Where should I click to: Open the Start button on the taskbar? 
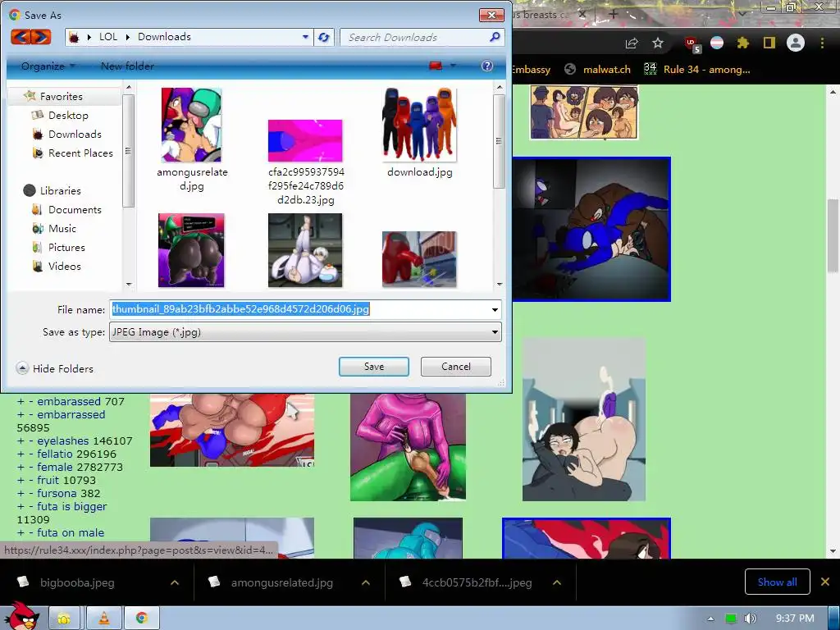pos(21,616)
